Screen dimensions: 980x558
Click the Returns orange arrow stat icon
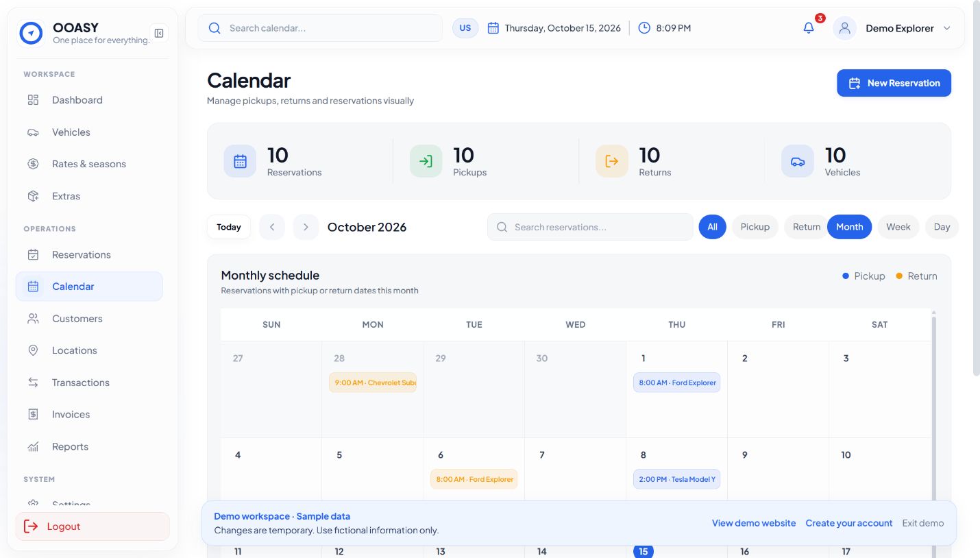[611, 161]
